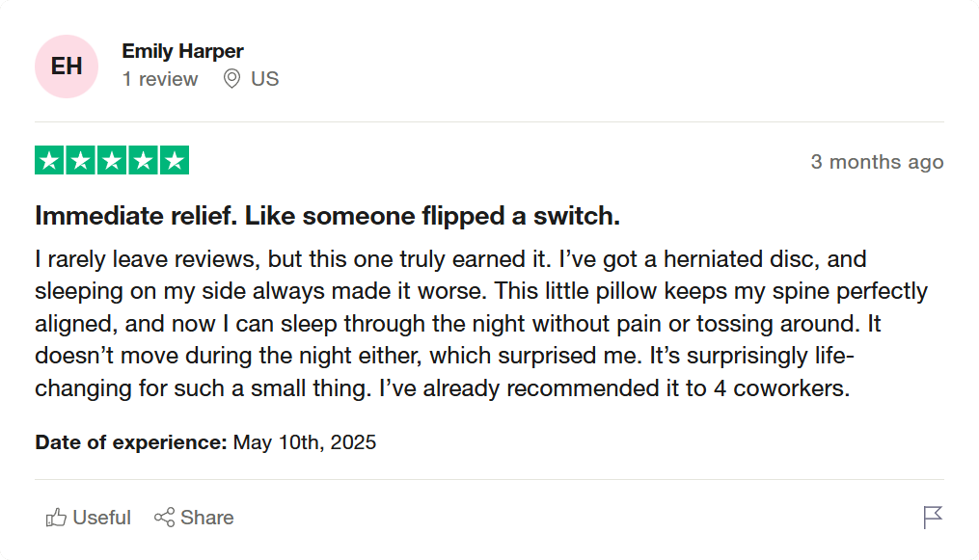Click the location pin icon
Image resolution: width=979 pixels, height=560 pixels.
click(x=231, y=79)
